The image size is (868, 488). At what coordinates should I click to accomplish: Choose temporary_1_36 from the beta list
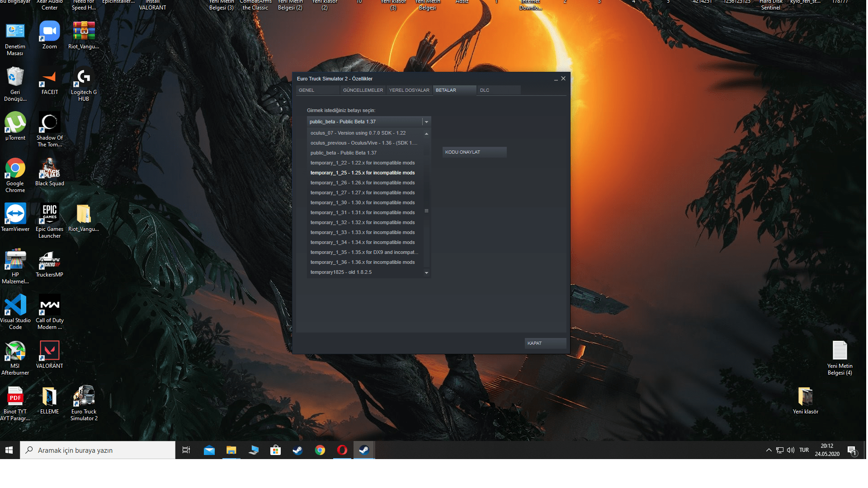362,263
